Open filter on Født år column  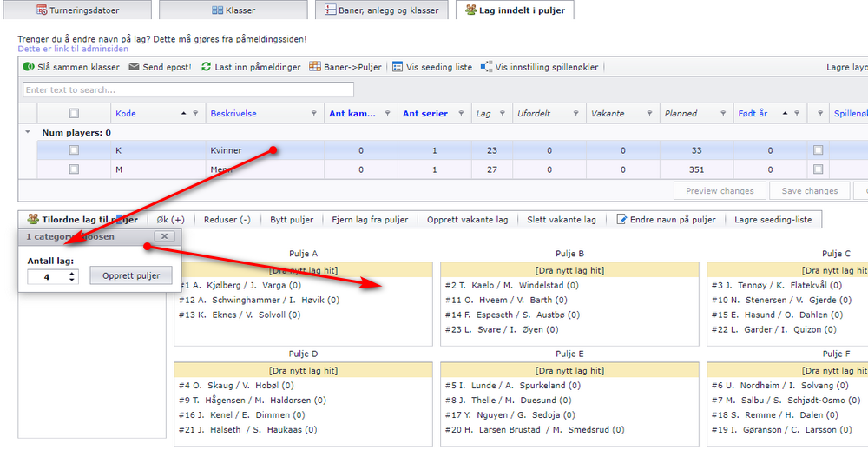point(797,114)
